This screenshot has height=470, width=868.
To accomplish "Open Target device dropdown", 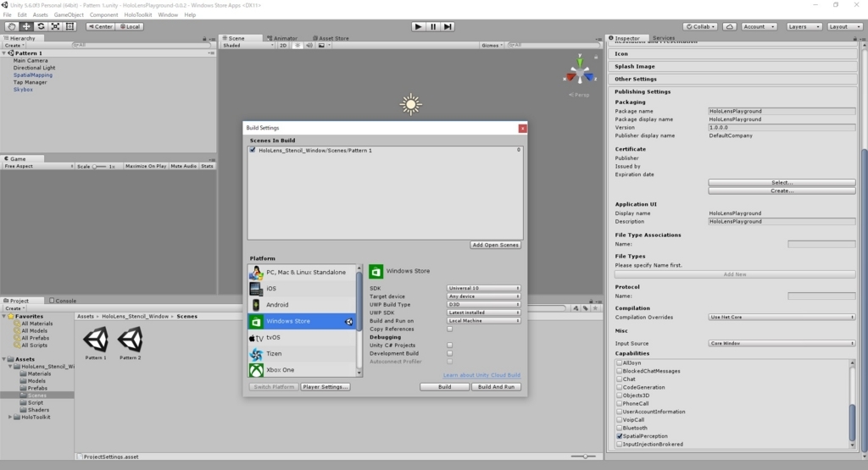I will coord(483,296).
